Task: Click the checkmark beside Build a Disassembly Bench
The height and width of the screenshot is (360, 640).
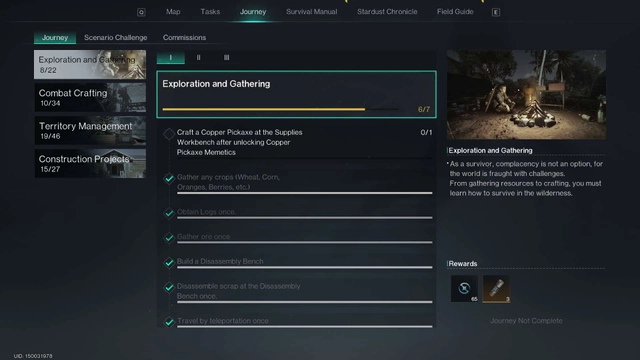Action: (169, 262)
